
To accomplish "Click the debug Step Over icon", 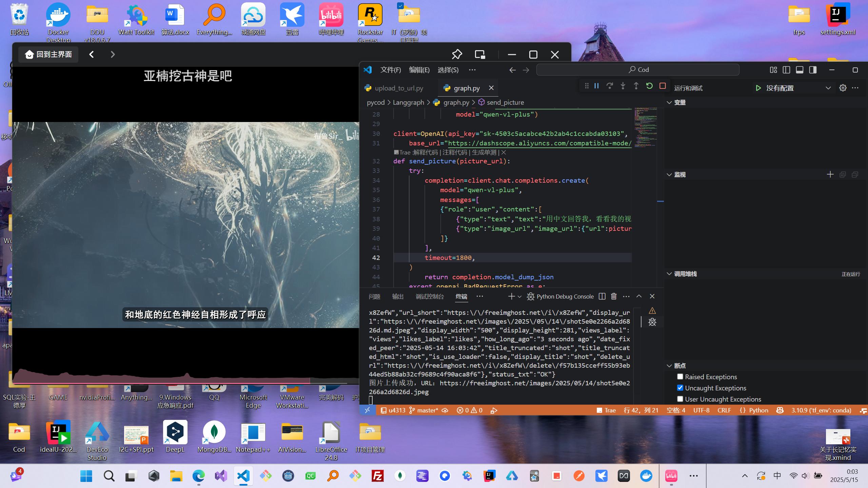I will (x=610, y=86).
